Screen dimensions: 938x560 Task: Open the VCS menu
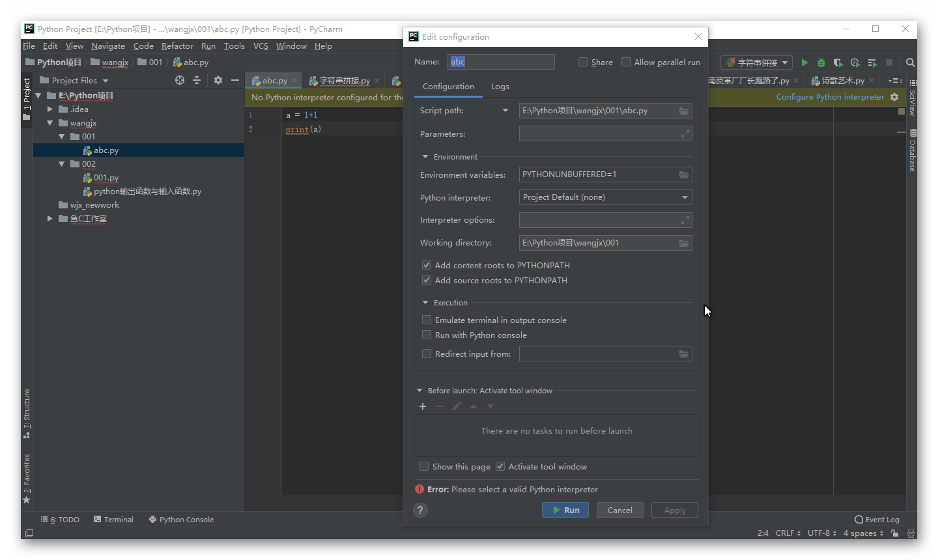coord(261,46)
